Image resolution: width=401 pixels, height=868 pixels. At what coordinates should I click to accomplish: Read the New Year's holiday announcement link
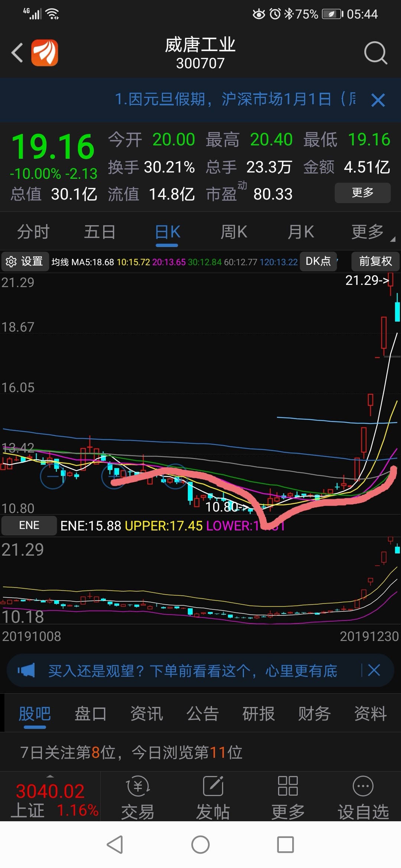coord(235,99)
